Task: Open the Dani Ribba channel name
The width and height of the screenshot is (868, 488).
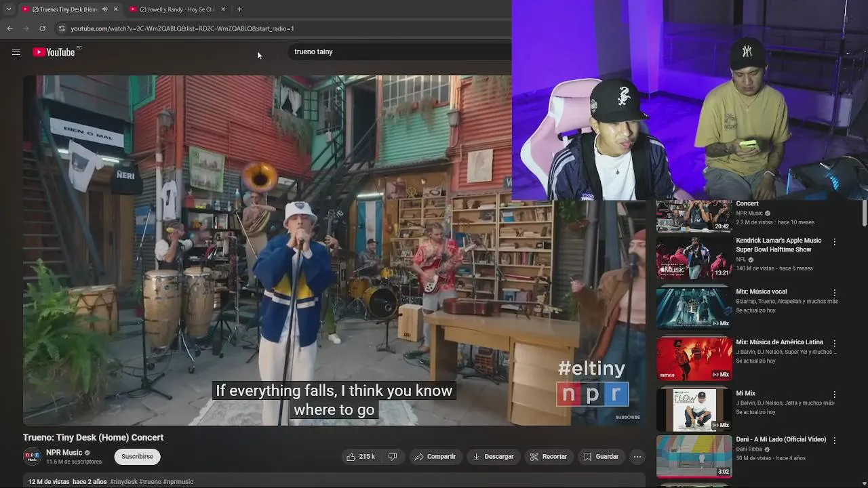Action: point(749,449)
